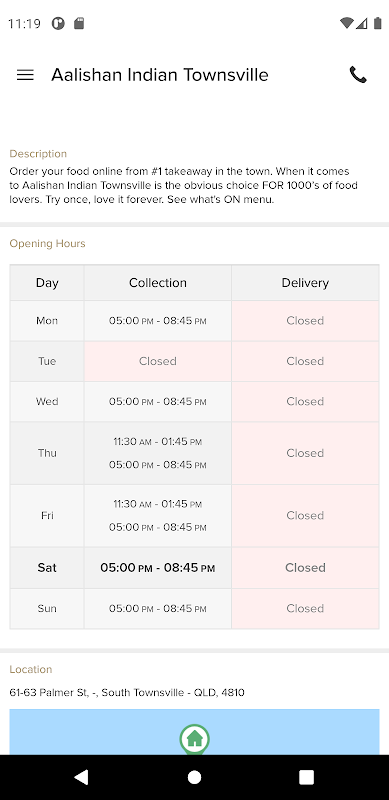Select the Aalishan Indian Townsville title
The image size is (389, 800).
click(160, 75)
